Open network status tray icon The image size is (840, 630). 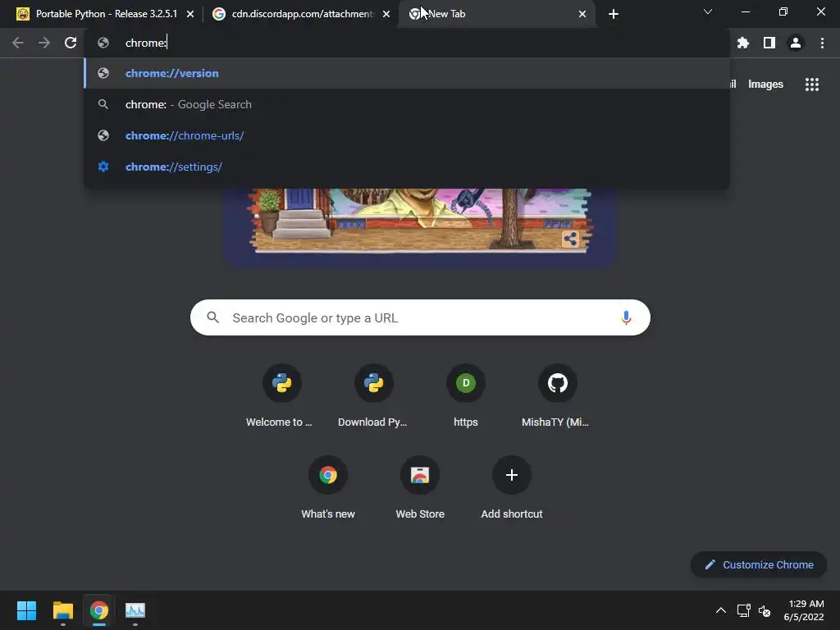[743, 610]
